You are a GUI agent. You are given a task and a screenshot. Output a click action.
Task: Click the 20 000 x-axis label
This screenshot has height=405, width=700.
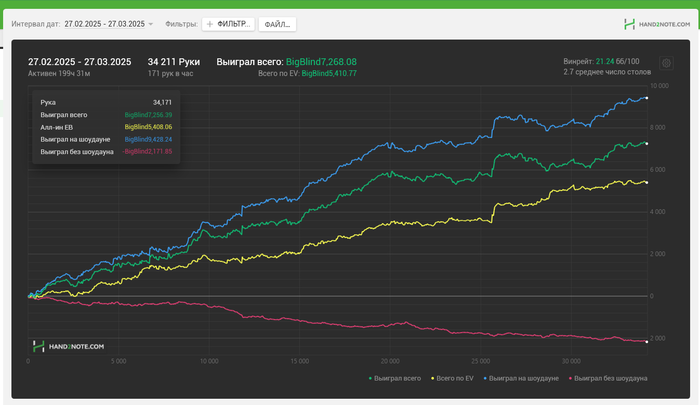pyautogui.click(x=390, y=361)
